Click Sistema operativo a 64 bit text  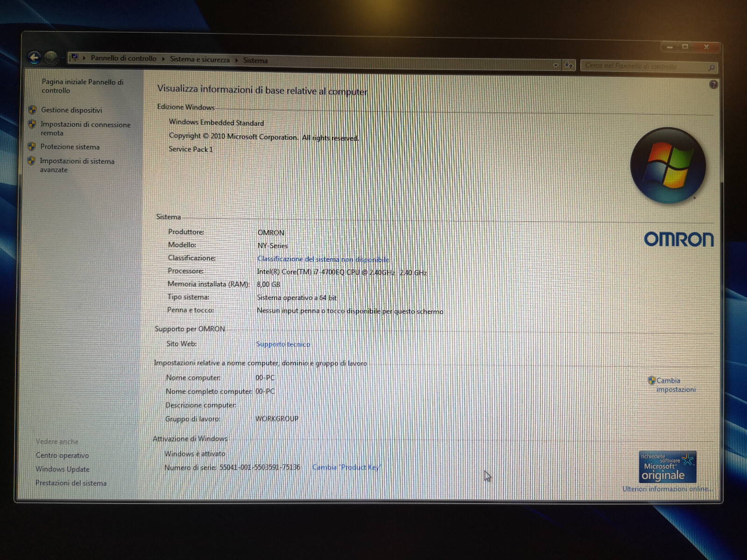[x=296, y=297]
